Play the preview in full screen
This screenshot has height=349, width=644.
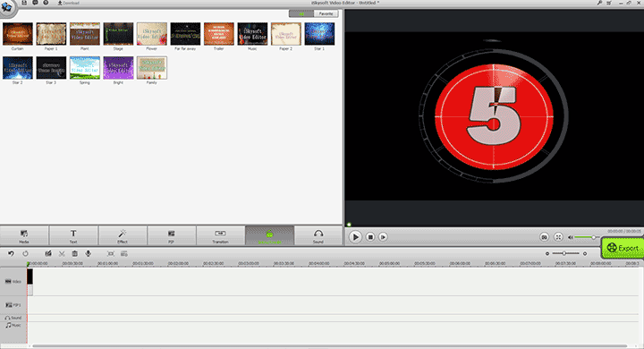coord(383,237)
